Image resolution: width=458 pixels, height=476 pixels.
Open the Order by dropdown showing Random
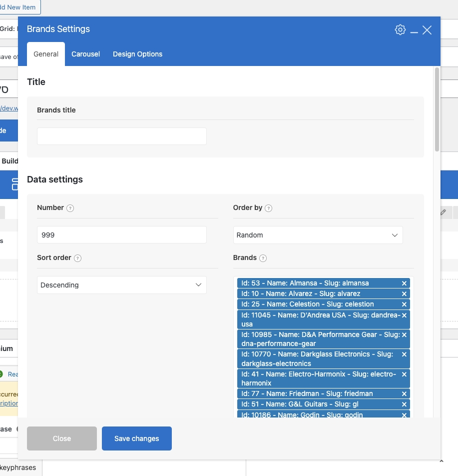click(x=318, y=235)
